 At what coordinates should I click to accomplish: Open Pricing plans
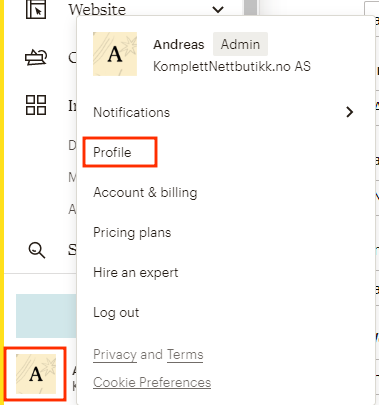132,232
